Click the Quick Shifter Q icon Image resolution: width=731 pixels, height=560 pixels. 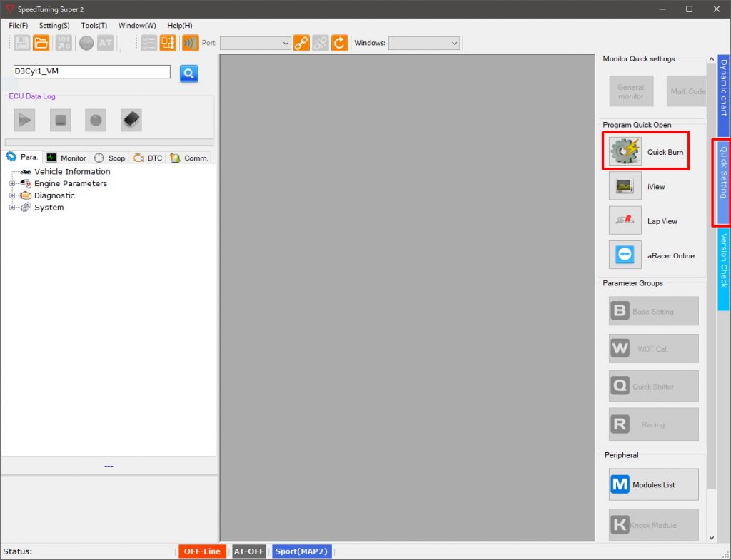[620, 386]
